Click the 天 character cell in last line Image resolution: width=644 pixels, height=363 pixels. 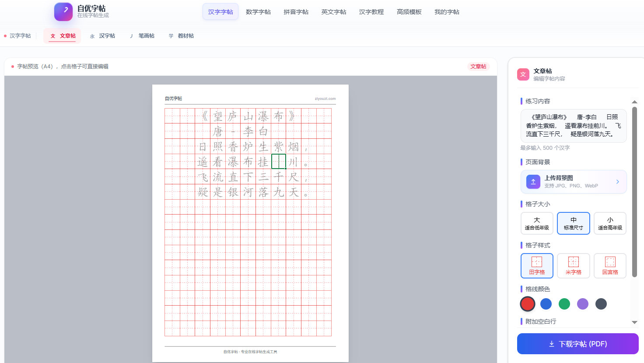pos(294,192)
